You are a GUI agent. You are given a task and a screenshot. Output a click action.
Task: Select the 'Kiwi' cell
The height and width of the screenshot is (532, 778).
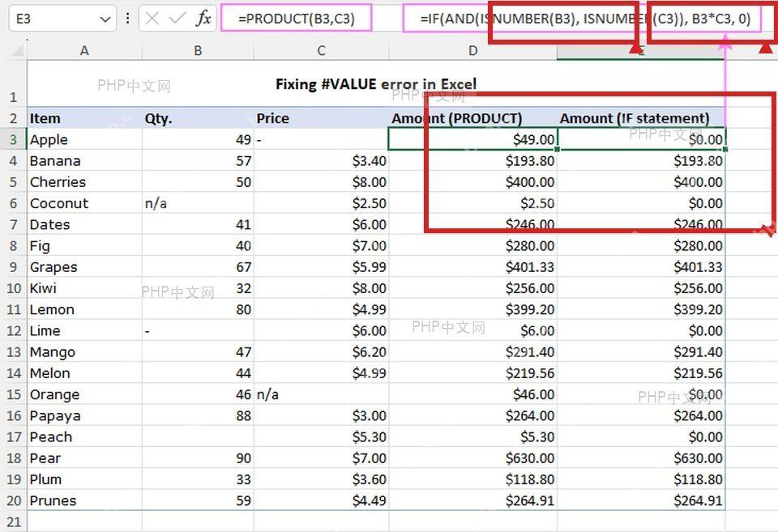(84, 288)
